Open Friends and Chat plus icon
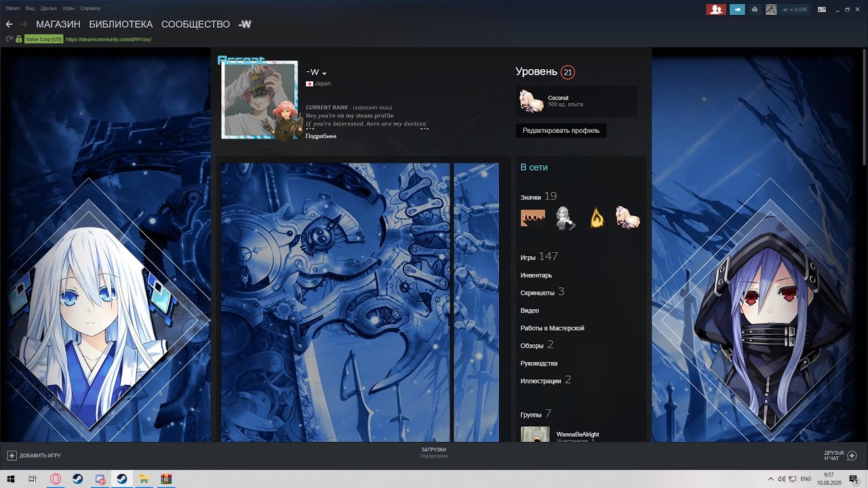The width and height of the screenshot is (868, 488). click(852, 455)
